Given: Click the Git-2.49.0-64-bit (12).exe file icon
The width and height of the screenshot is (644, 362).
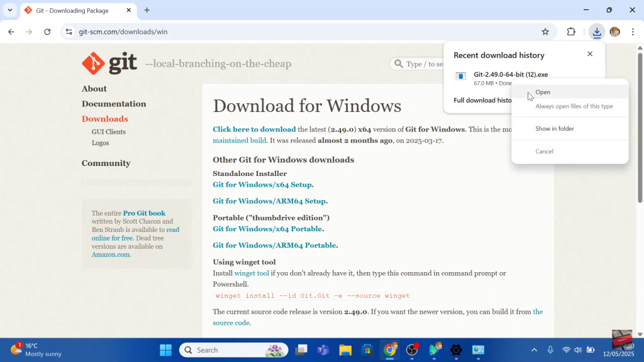Looking at the screenshot, I should 461,76.
